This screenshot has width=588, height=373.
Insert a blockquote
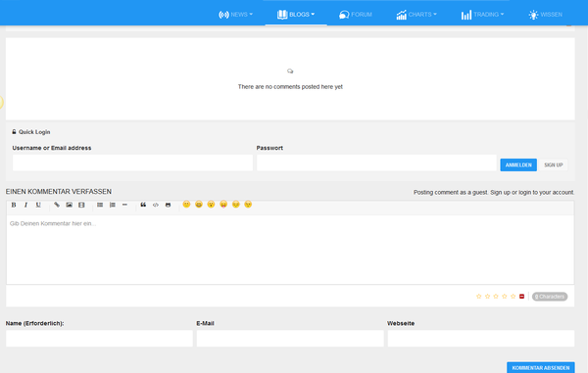(x=143, y=205)
